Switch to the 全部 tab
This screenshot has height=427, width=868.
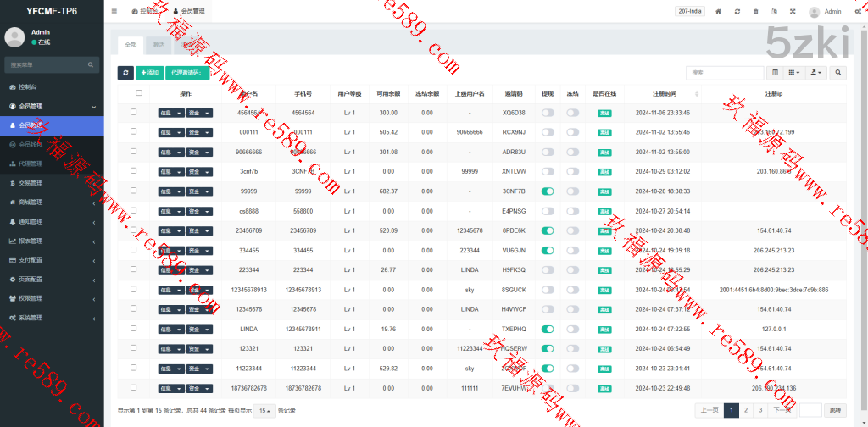pyautogui.click(x=130, y=44)
